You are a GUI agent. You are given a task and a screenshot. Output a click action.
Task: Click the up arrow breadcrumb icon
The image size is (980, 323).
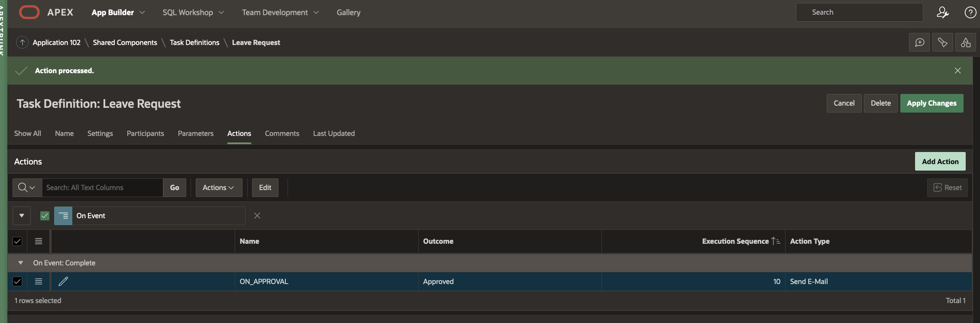pos(23,42)
